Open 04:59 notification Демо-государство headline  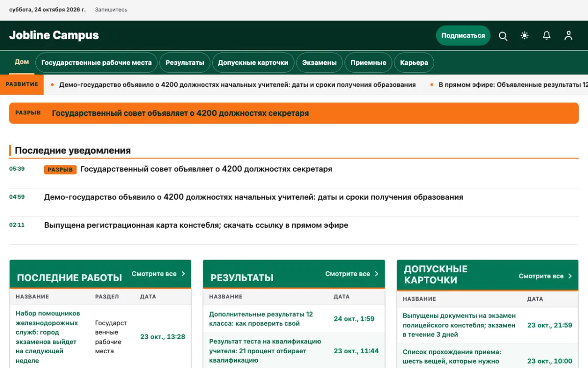coord(253,197)
